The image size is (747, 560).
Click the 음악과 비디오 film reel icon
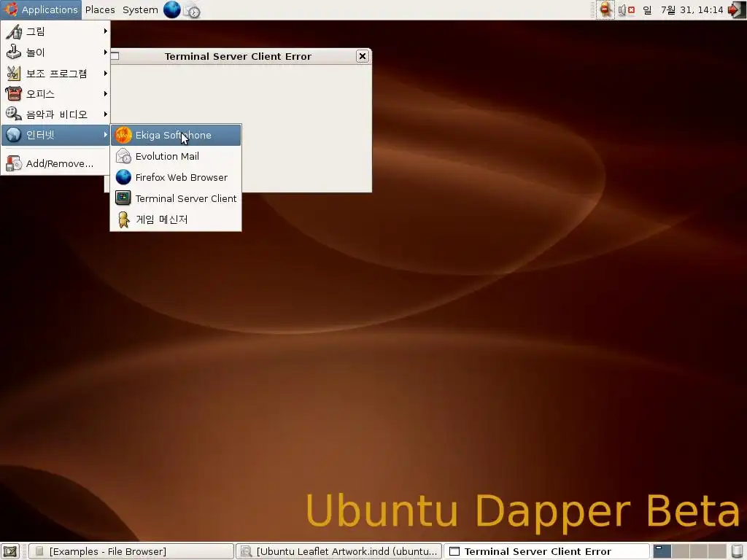tap(13, 114)
